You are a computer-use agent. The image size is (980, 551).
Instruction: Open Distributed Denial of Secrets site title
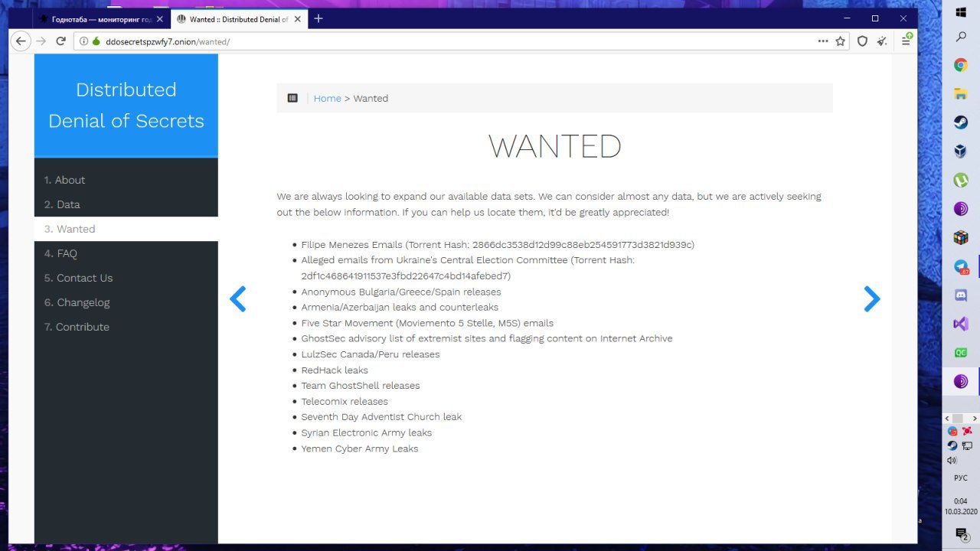[x=126, y=105]
